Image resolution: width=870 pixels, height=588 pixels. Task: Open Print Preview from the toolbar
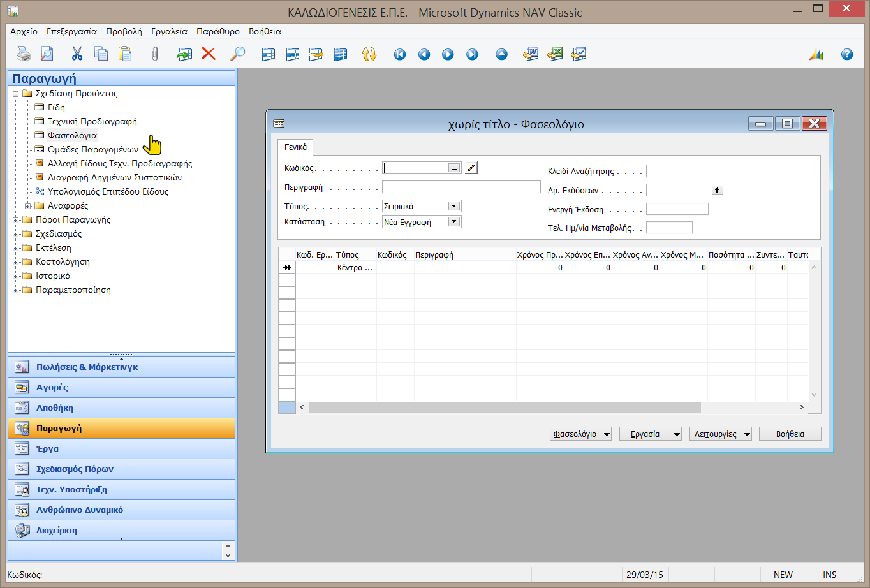click(47, 54)
